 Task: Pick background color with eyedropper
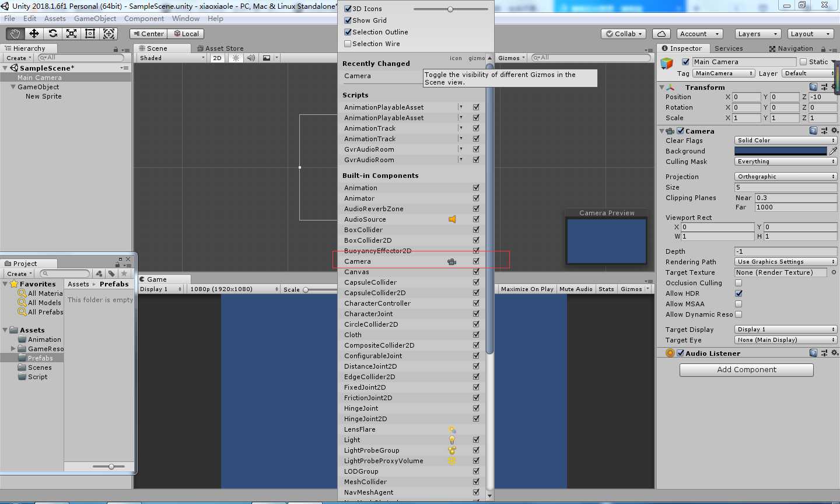pos(833,151)
